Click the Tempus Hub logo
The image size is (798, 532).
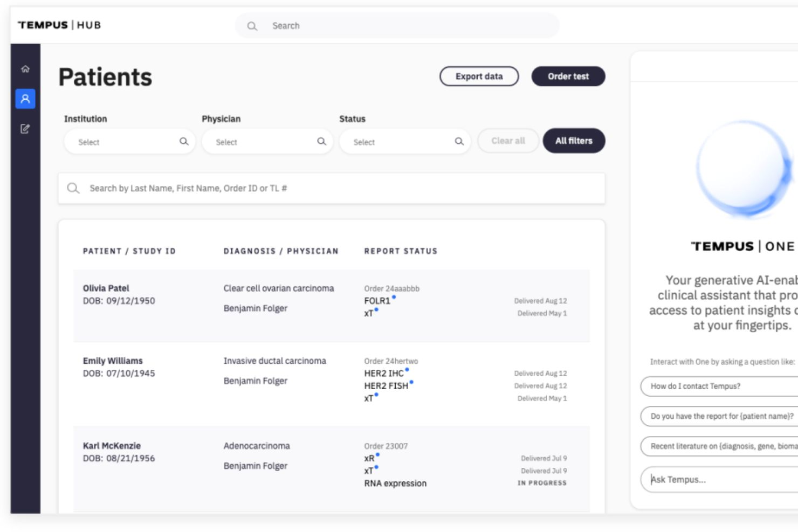[59, 25]
